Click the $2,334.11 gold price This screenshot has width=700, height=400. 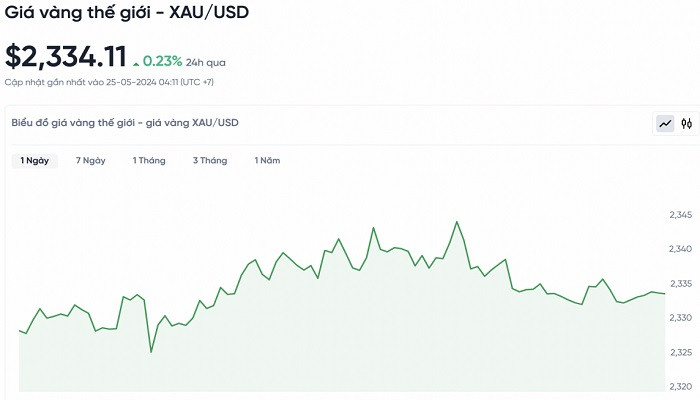click(x=66, y=56)
